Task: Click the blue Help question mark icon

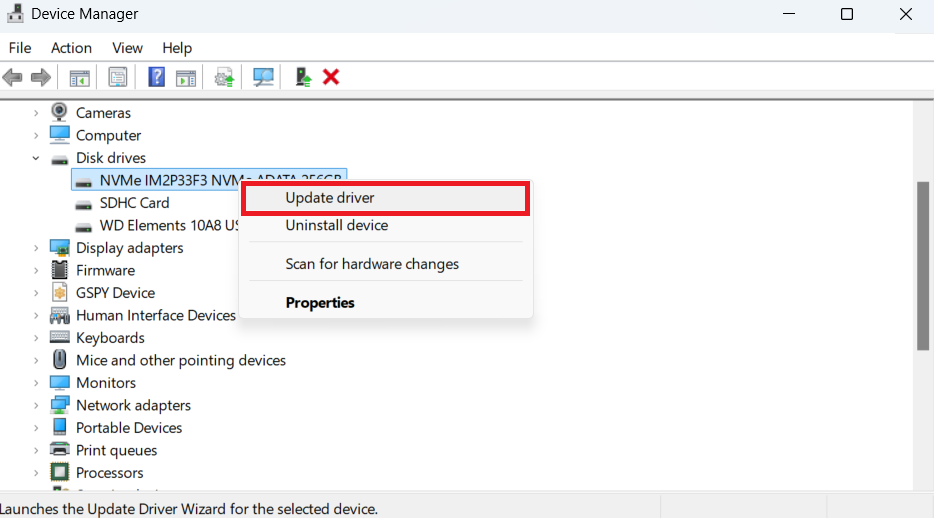Action: [x=156, y=77]
